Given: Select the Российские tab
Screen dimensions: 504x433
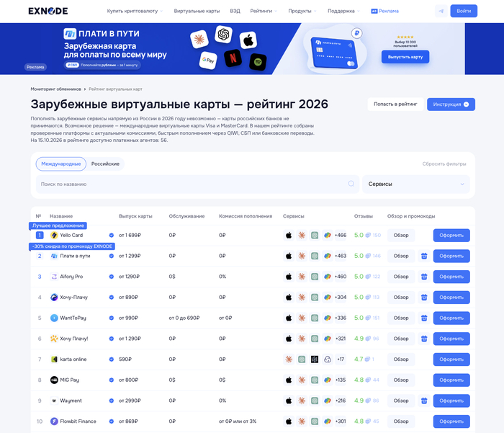Looking at the screenshot, I should 105,164.
